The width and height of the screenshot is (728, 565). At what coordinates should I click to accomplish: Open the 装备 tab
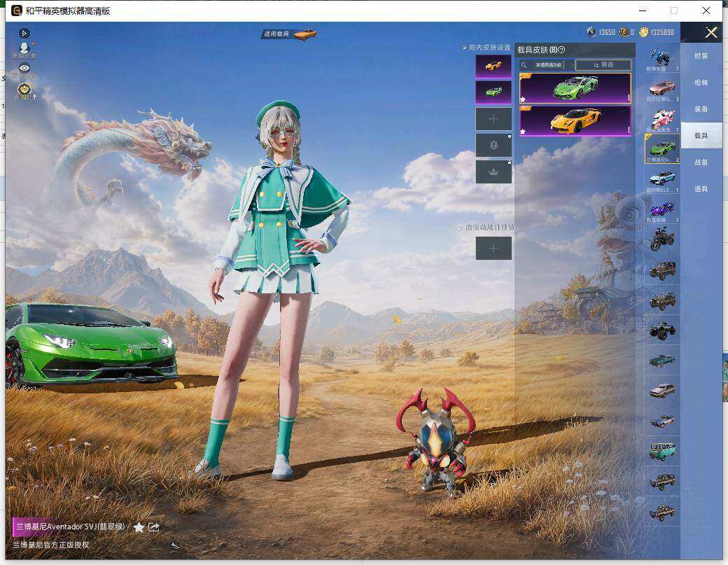click(701, 109)
